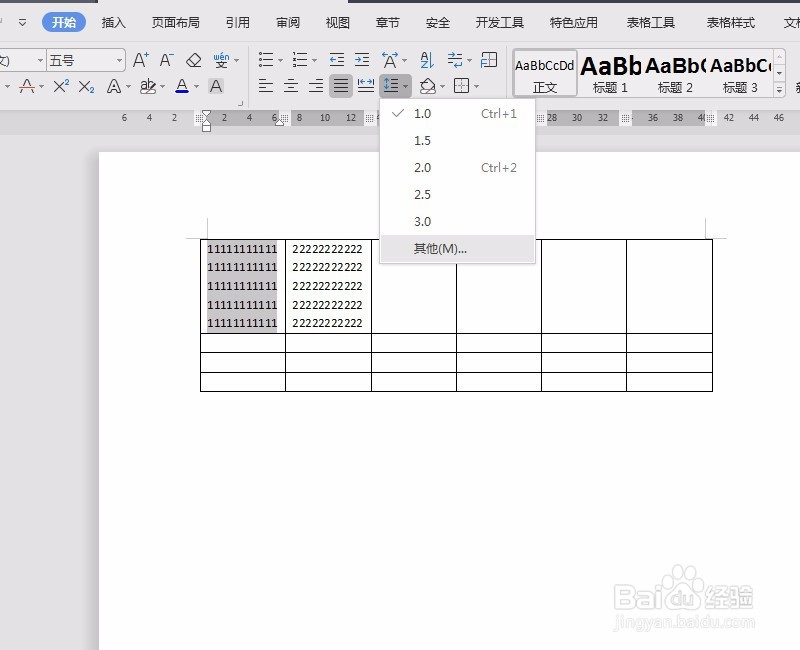
Task: Switch to the 开始 tab
Action: click(x=64, y=22)
